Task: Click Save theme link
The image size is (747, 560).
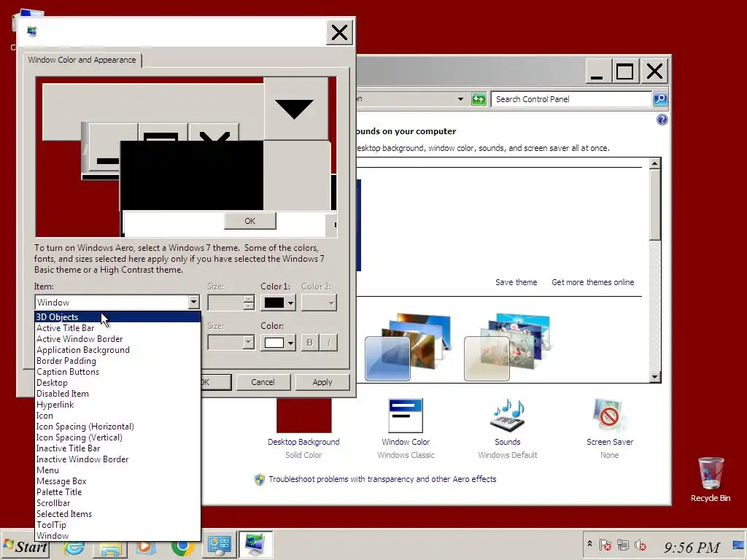Action: pyautogui.click(x=516, y=282)
